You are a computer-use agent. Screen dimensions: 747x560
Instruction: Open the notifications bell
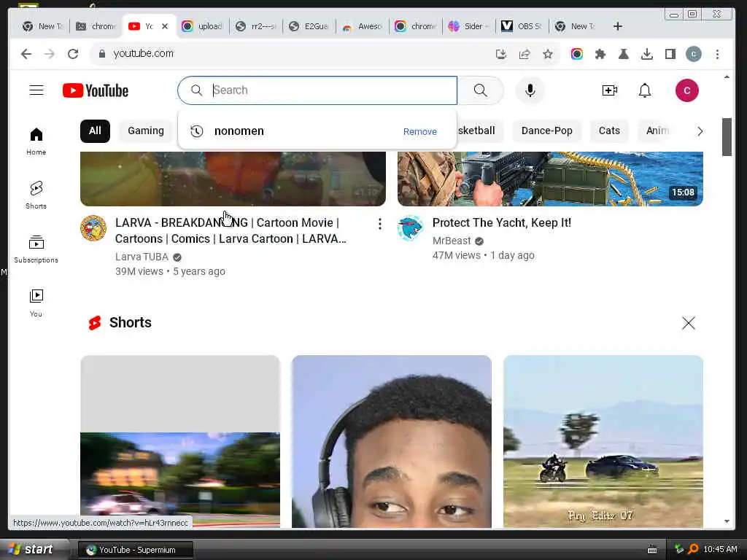(645, 90)
